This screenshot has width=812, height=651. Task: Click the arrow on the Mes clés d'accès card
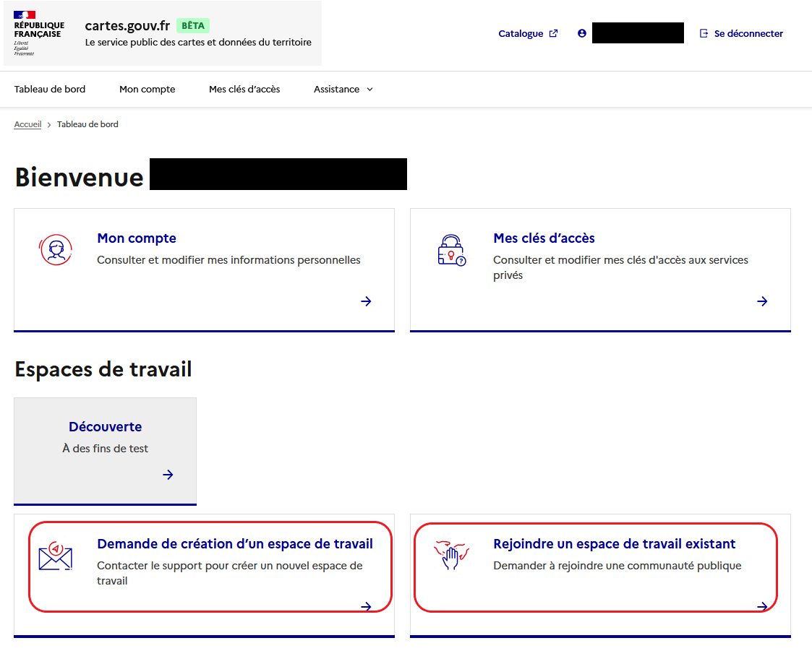point(762,301)
